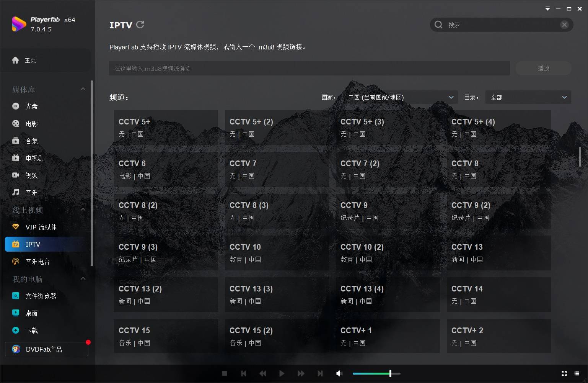The height and width of the screenshot is (383, 588).
Task: Focus the .m3u8 stream link field
Action: tap(309, 69)
